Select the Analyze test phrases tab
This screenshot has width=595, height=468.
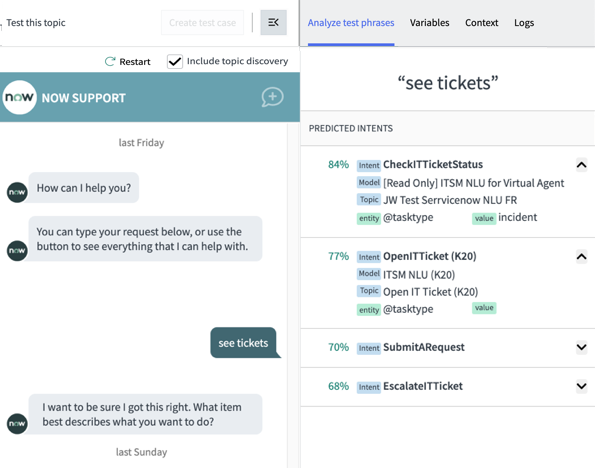point(351,23)
